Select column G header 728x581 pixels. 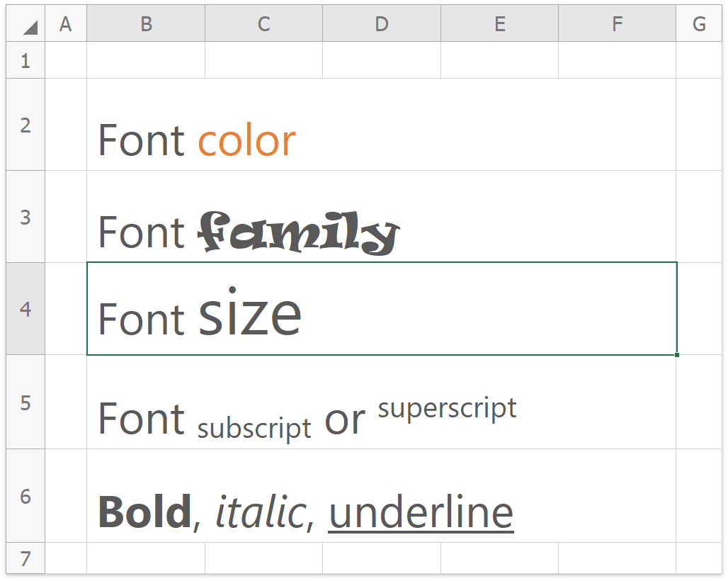(x=699, y=24)
